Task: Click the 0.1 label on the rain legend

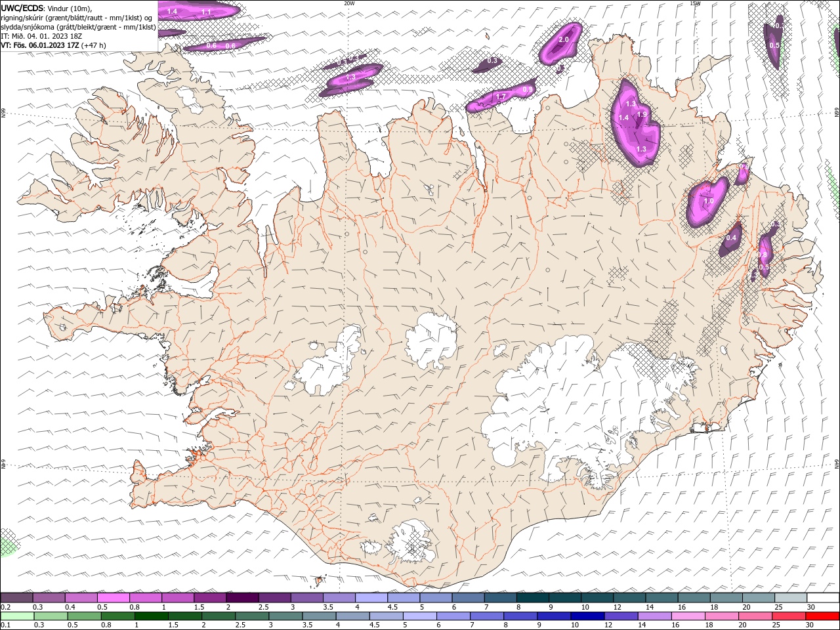Action: click(x=7, y=625)
